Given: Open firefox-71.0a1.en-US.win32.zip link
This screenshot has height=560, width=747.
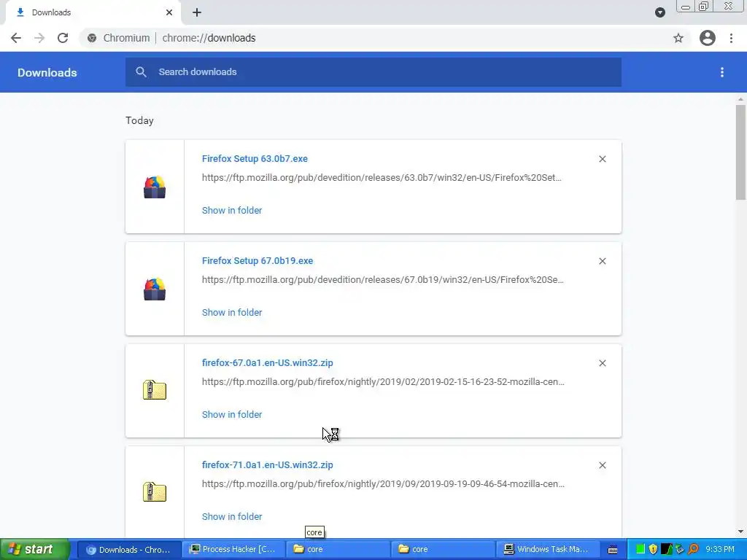Looking at the screenshot, I should coord(267,464).
